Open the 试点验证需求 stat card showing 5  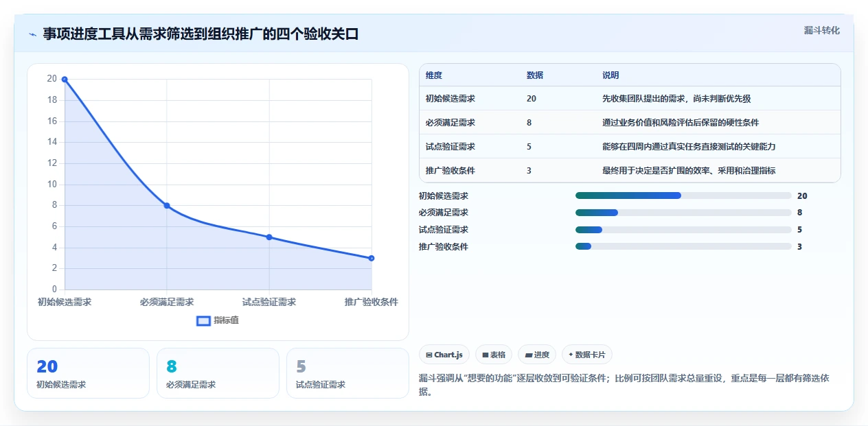coord(347,373)
